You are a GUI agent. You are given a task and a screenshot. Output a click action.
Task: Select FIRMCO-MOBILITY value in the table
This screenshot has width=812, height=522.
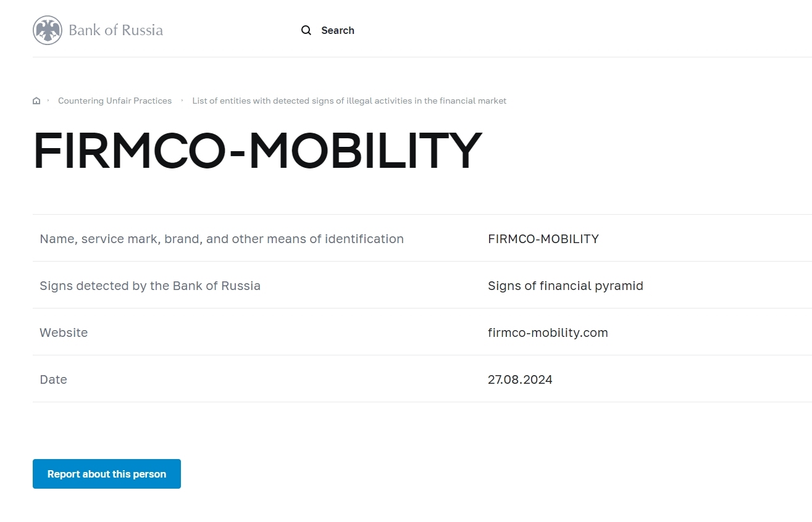point(543,239)
